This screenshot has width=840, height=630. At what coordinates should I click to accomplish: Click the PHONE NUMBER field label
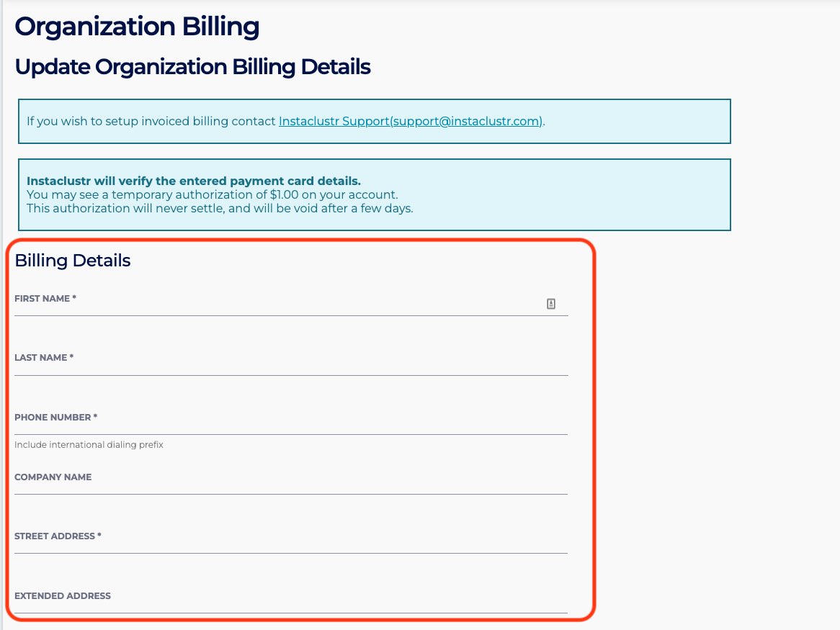[x=55, y=417]
